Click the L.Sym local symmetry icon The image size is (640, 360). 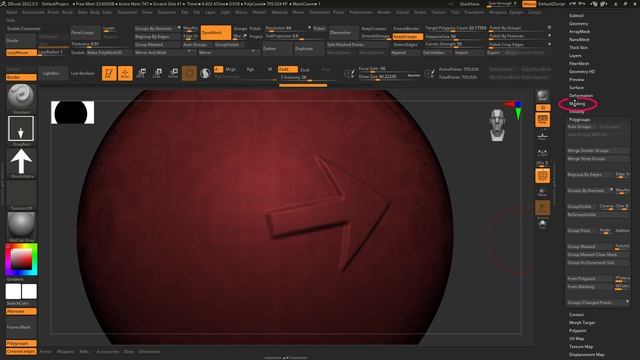tap(542, 153)
